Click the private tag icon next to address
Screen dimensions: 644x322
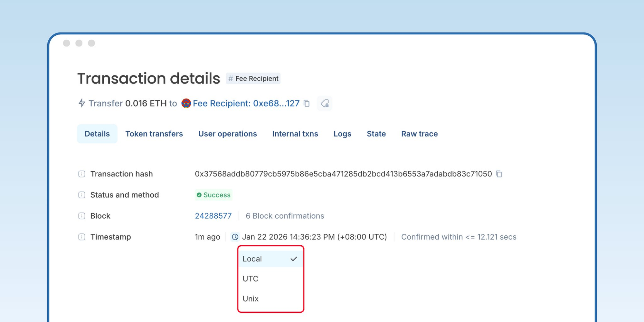pyautogui.click(x=325, y=103)
